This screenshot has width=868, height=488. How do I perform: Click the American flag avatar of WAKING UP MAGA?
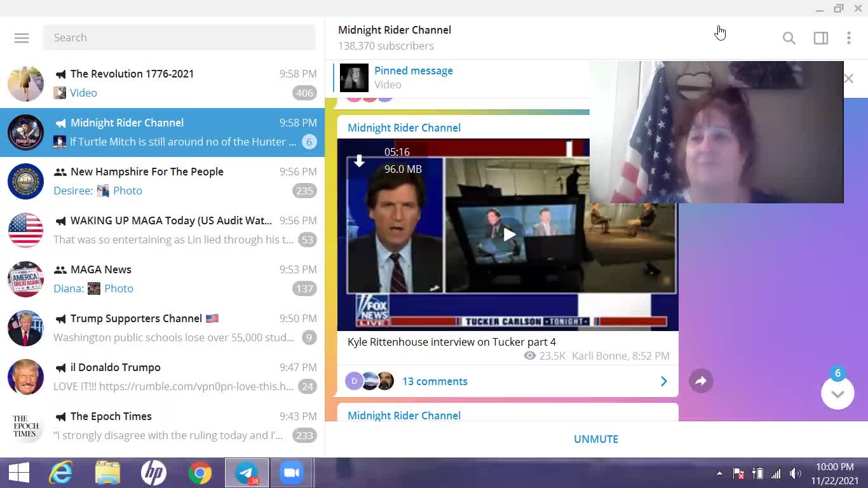(x=25, y=230)
